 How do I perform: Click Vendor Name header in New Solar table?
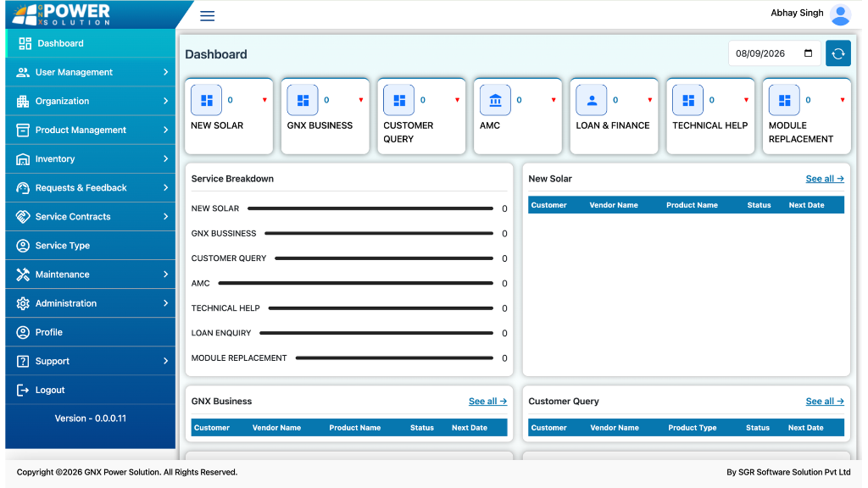[614, 205]
